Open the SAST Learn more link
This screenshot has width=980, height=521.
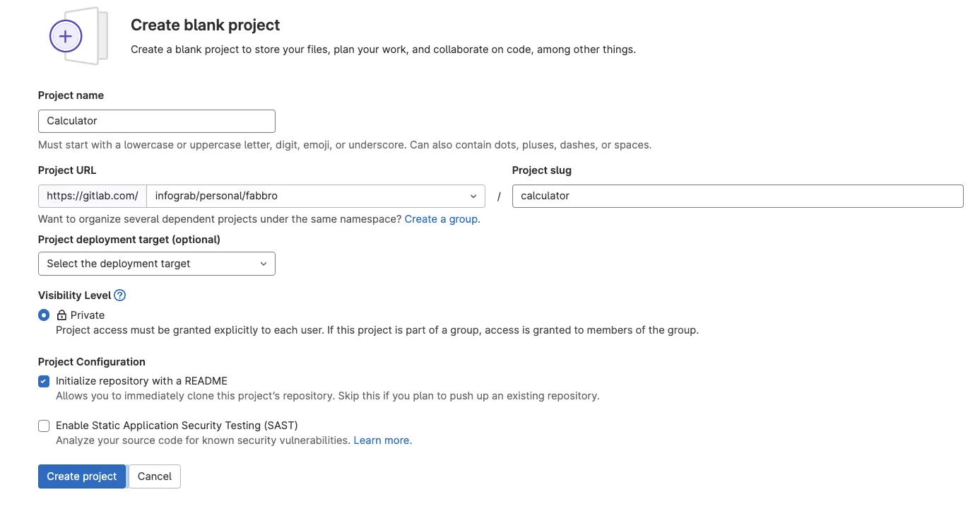[x=382, y=440]
